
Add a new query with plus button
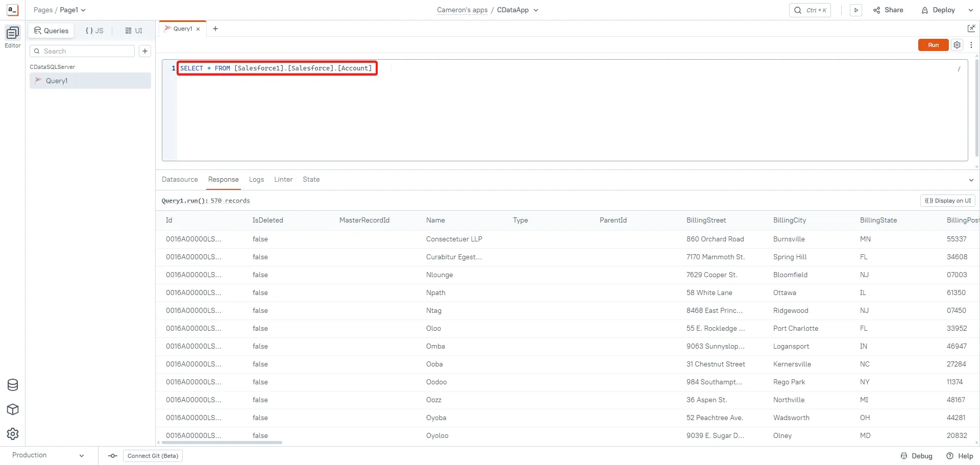[x=145, y=51]
